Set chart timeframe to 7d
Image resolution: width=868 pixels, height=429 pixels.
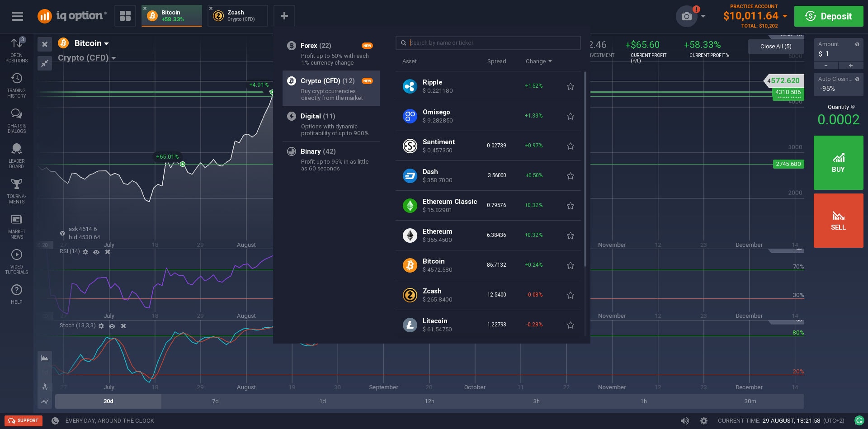[x=215, y=401]
